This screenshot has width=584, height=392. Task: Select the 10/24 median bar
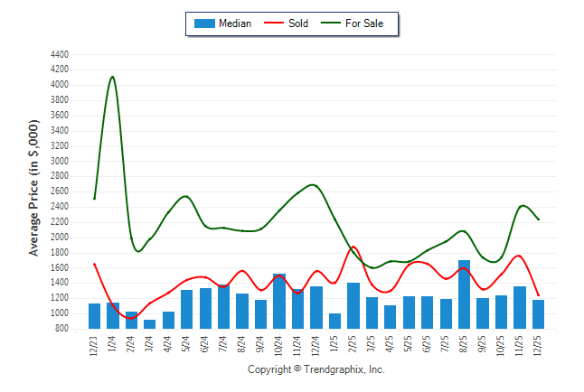tap(279, 301)
